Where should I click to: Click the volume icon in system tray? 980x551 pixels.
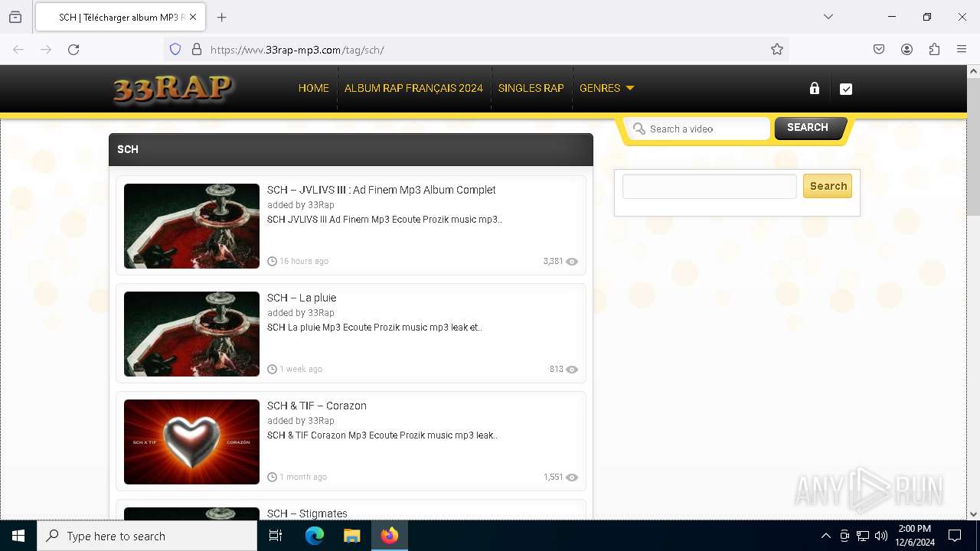click(881, 536)
